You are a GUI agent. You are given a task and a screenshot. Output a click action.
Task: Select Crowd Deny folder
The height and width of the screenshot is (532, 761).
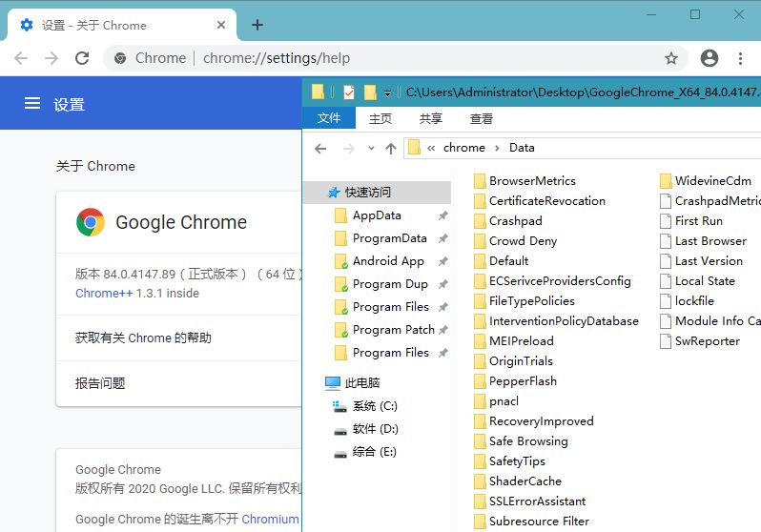coord(515,241)
